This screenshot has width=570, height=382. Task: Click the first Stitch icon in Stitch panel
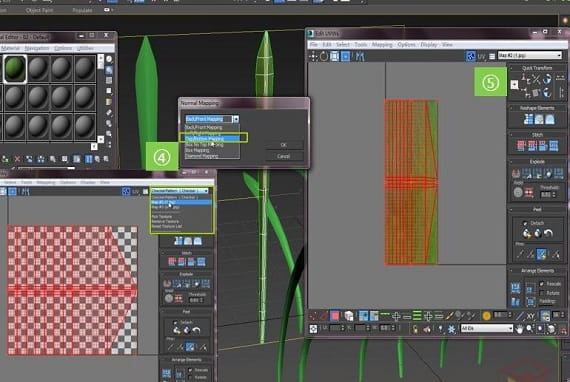[521, 146]
